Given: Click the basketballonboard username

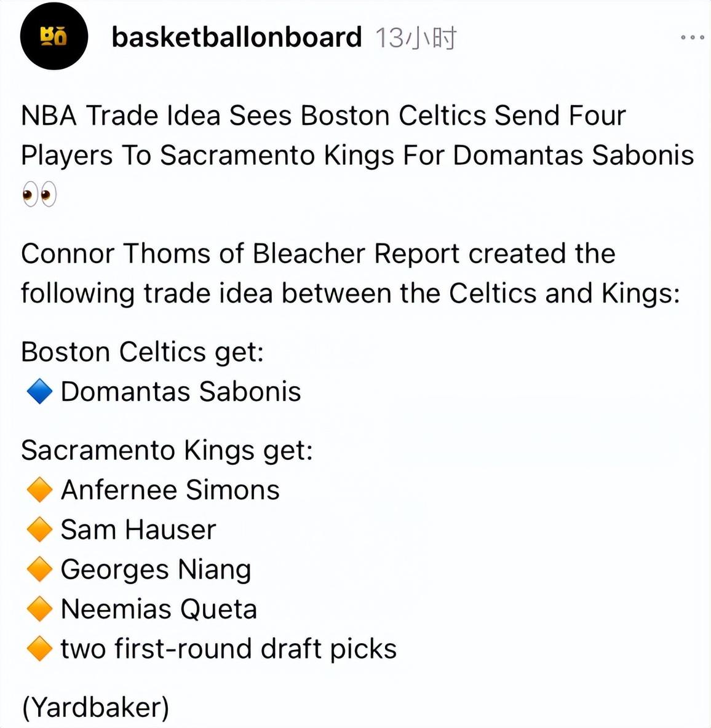Looking at the screenshot, I should tap(237, 38).
